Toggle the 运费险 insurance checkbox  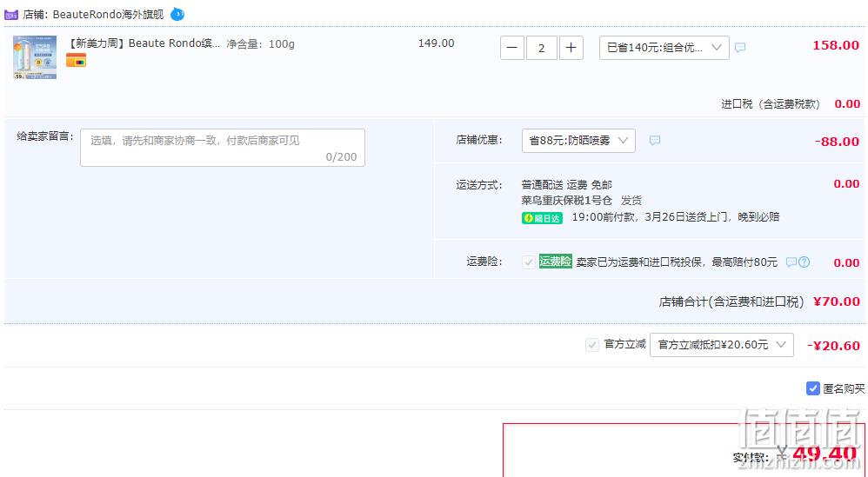(x=529, y=262)
